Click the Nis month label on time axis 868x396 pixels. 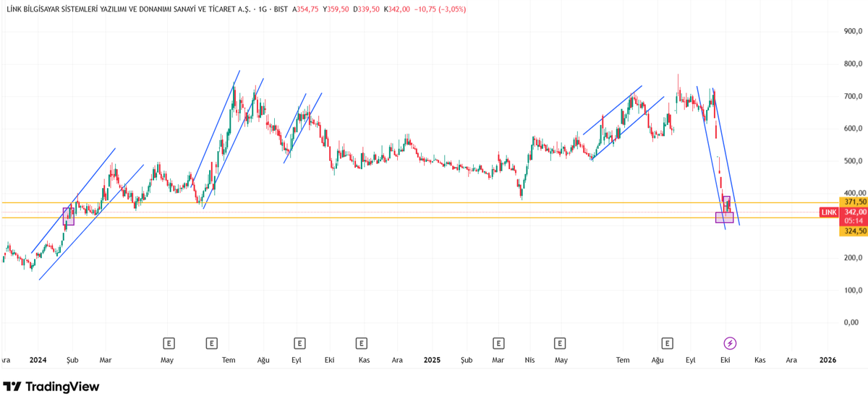[x=529, y=360]
